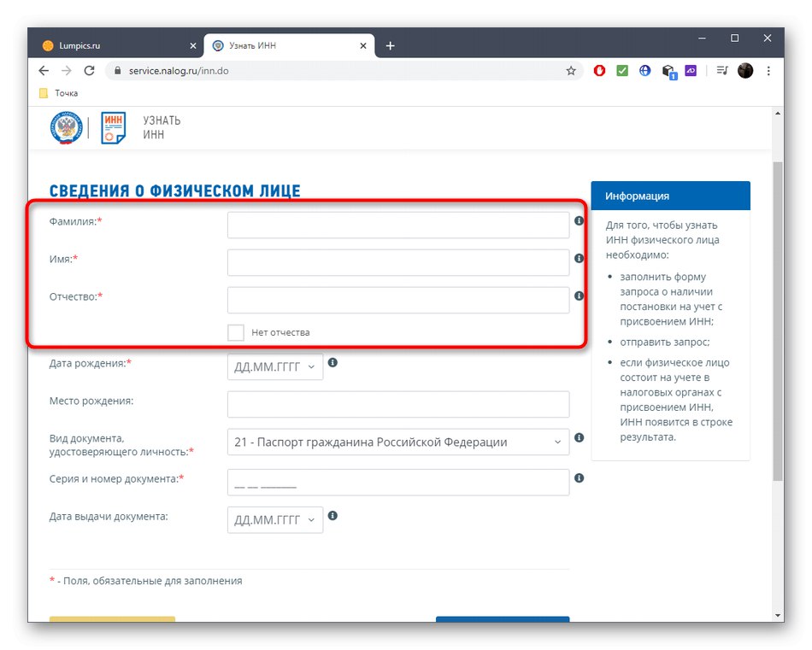This screenshot has height=650, width=812.
Task: Open a new browser tab with plus
Action: pyautogui.click(x=390, y=46)
